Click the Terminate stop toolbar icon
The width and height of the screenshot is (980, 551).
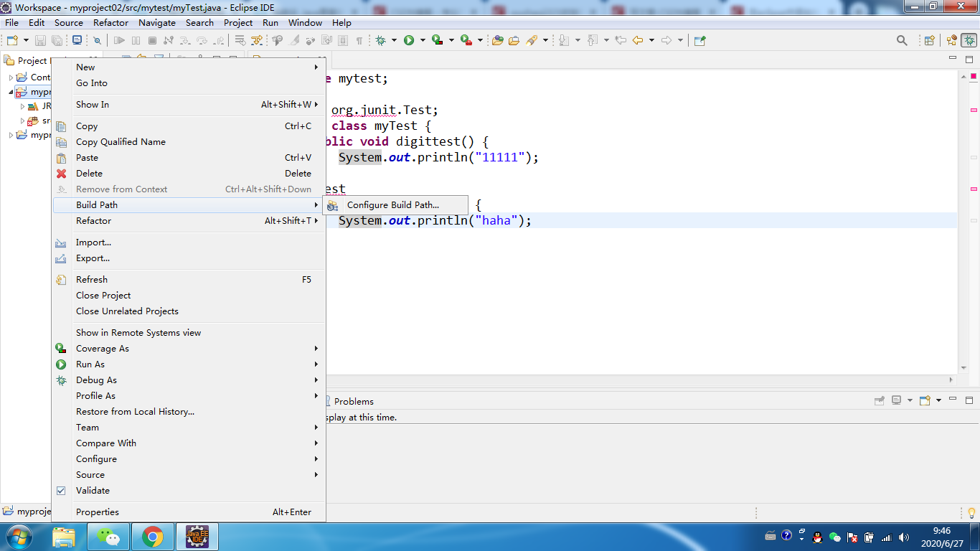point(152,41)
